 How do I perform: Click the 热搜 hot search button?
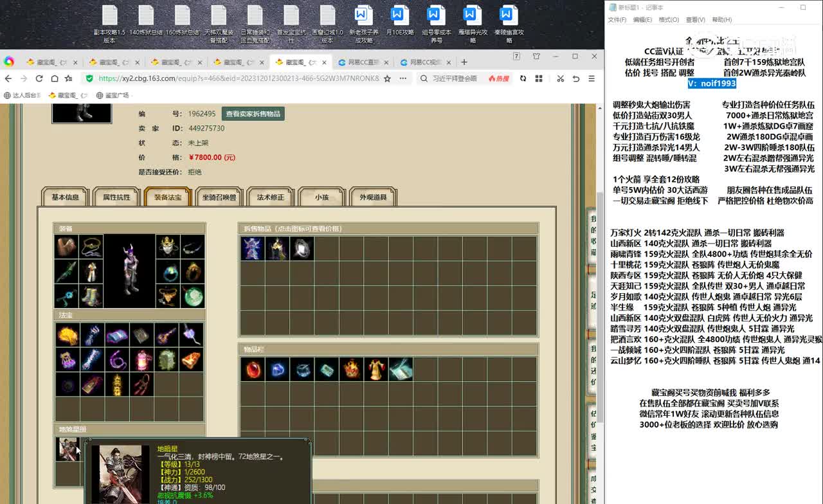click(x=498, y=78)
